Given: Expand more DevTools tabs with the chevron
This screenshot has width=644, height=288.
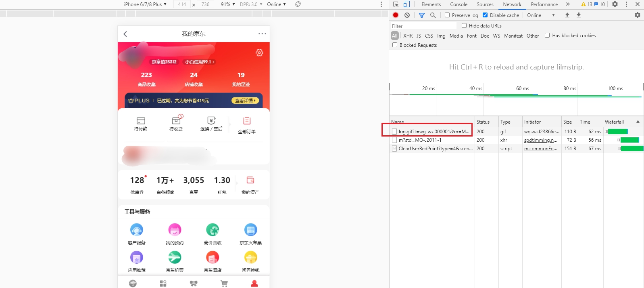Looking at the screenshot, I should tap(568, 4).
